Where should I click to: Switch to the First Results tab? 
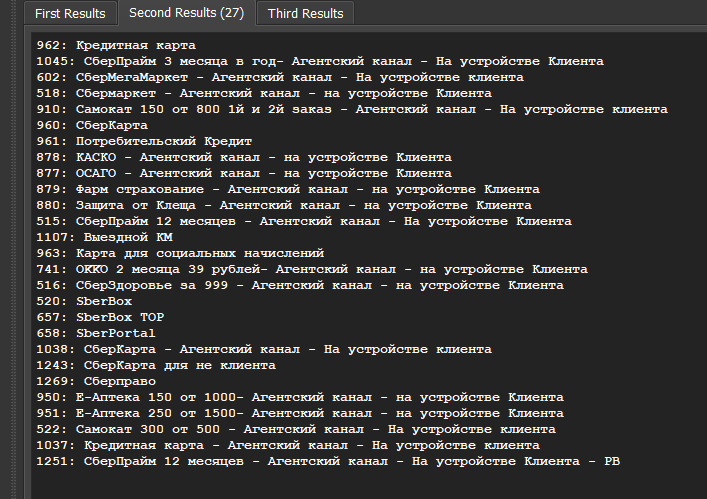(x=70, y=13)
